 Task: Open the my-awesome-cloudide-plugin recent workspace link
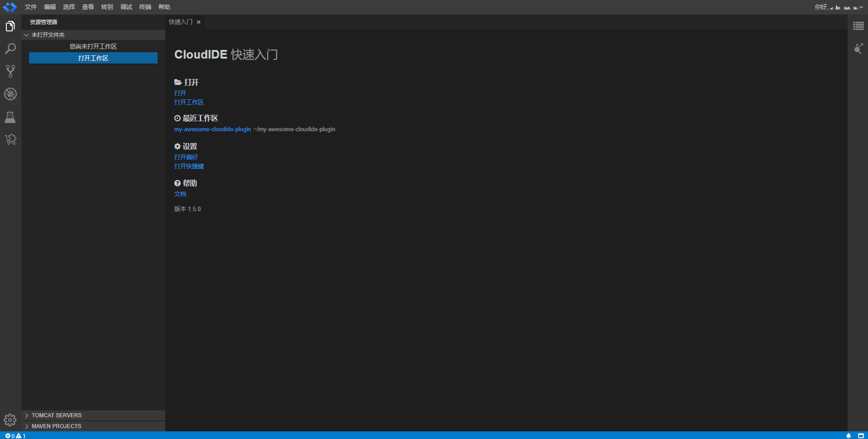pyautogui.click(x=212, y=129)
